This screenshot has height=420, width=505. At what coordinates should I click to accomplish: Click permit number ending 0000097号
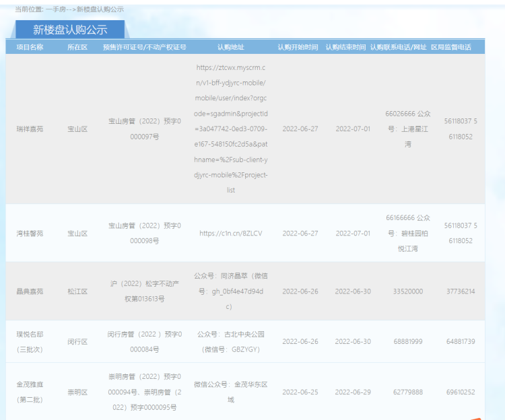click(145, 129)
